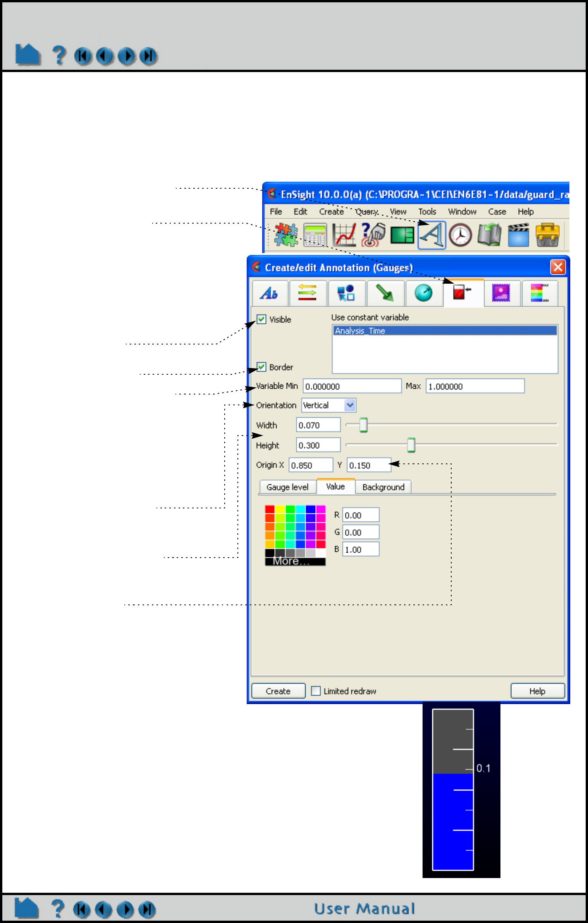Click the B color value field
The width and height of the screenshot is (588, 923).
361,549
